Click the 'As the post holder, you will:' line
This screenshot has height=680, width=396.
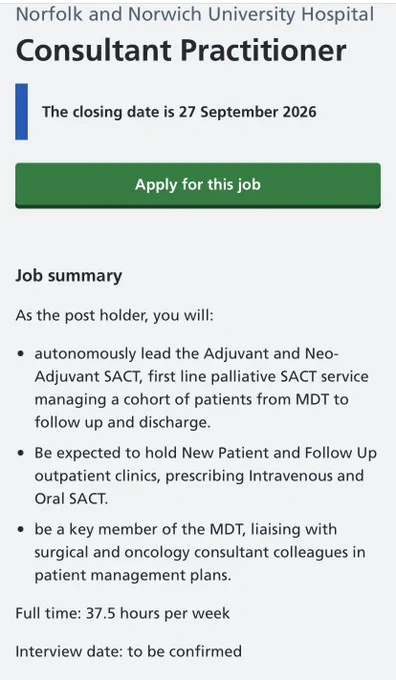pyautogui.click(x=115, y=315)
